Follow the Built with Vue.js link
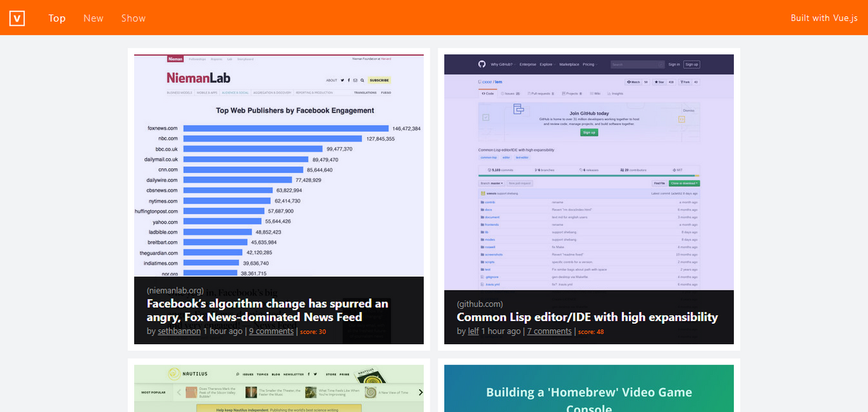This screenshot has width=868, height=412. click(x=824, y=18)
